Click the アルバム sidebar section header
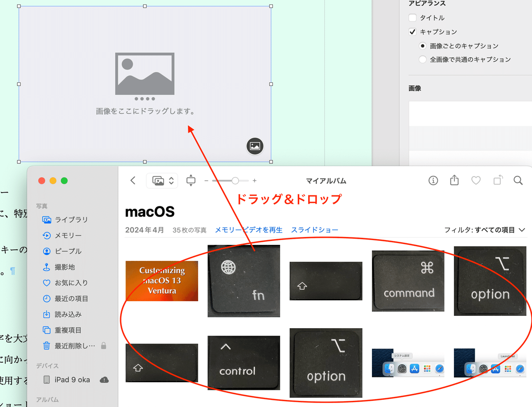This screenshot has height=407, width=532. (x=47, y=399)
